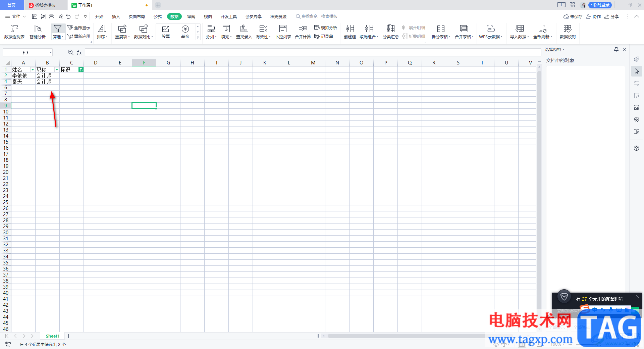
Task: Open the 导入数据 import data dropdown
Action: point(520,37)
